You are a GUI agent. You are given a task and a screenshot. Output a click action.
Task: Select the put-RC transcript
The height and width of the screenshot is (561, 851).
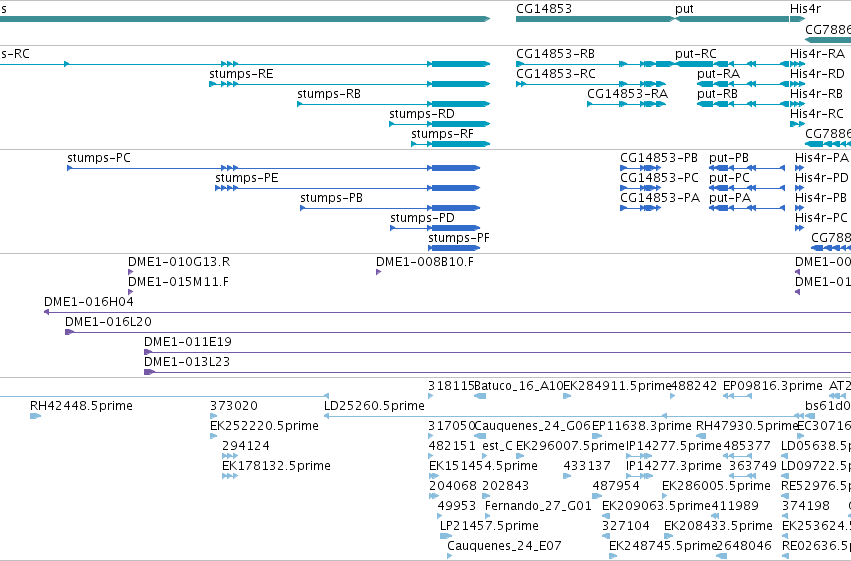pos(732,64)
